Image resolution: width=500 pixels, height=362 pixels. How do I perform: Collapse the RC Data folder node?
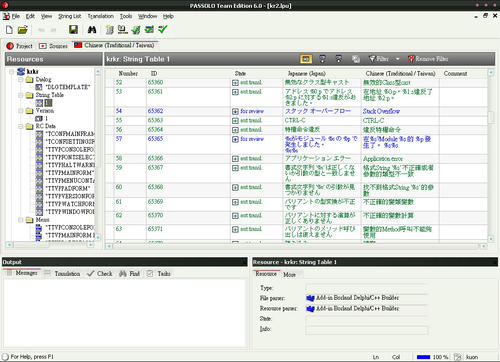pyautogui.click(x=21, y=126)
